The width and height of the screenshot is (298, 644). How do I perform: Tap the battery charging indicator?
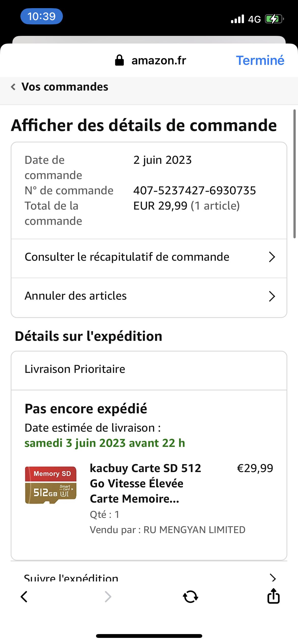tap(274, 19)
